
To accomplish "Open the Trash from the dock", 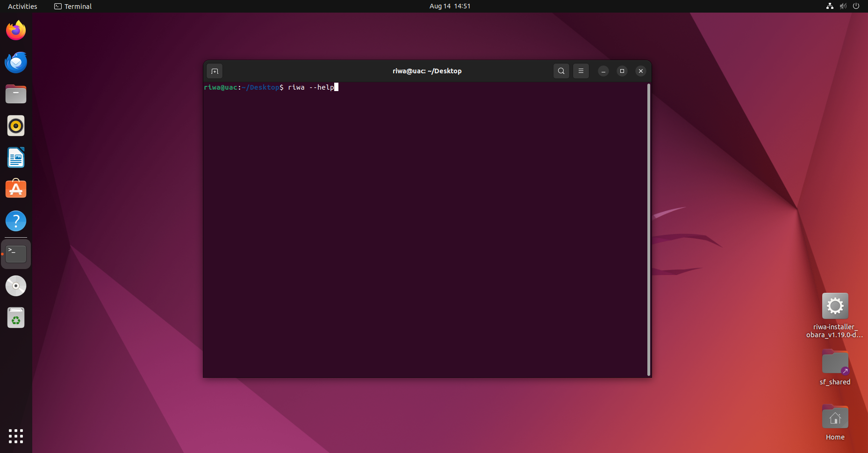I will pyautogui.click(x=16, y=318).
